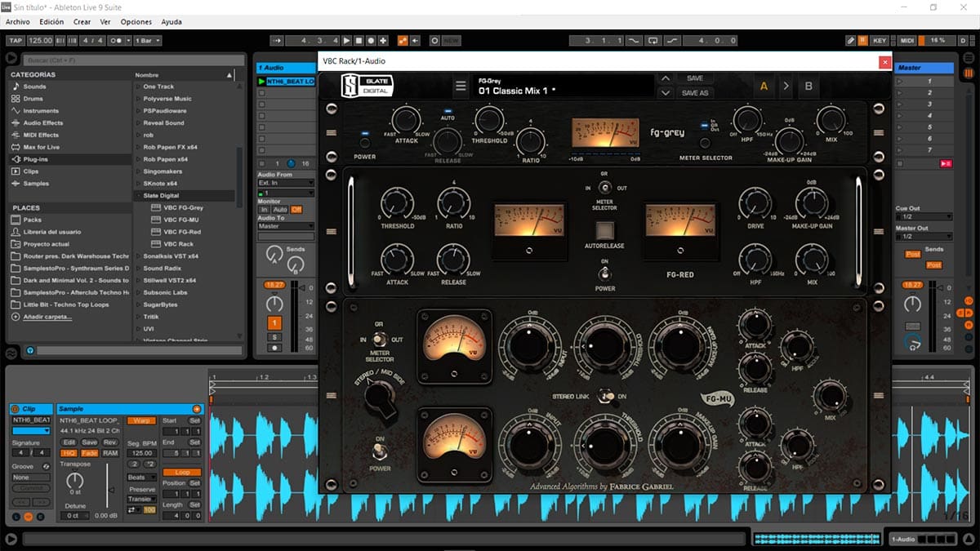Open the Edición menu

point(51,22)
